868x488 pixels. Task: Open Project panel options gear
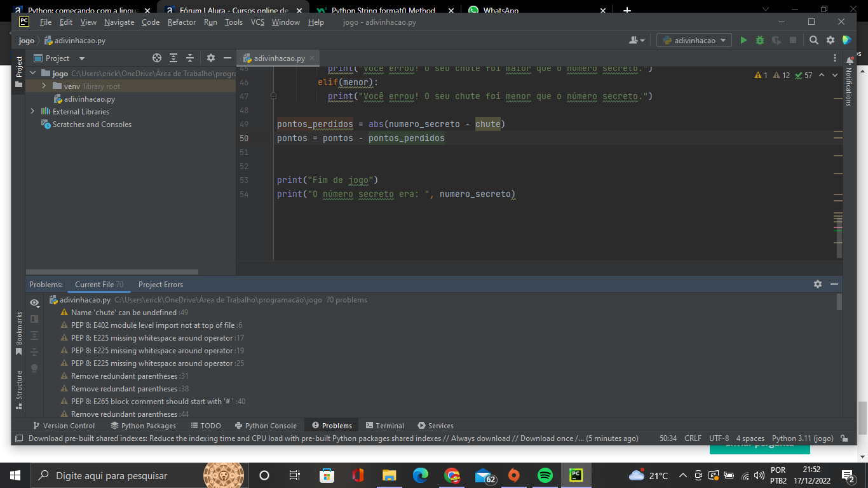(x=211, y=58)
